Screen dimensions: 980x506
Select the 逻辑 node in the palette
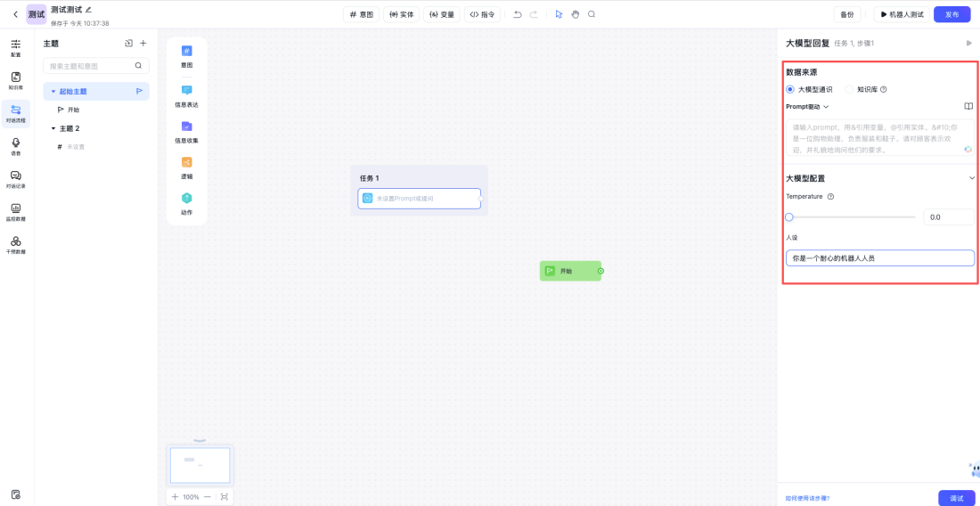click(x=187, y=167)
